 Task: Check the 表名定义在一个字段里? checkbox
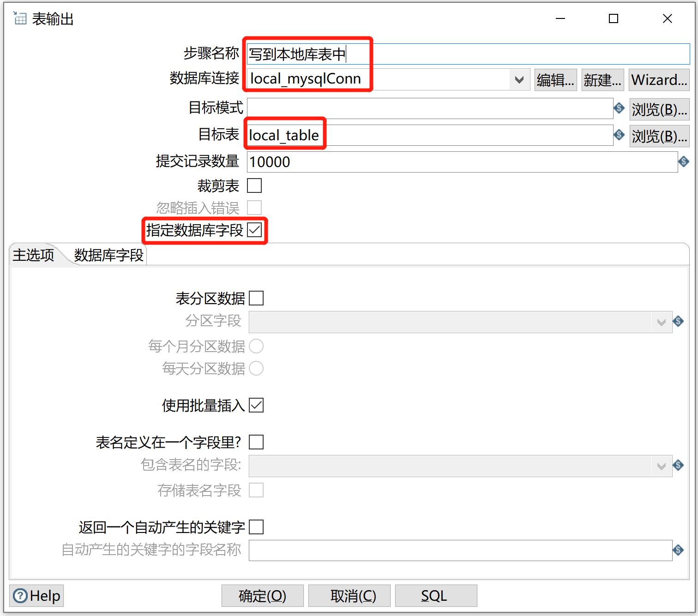click(256, 442)
